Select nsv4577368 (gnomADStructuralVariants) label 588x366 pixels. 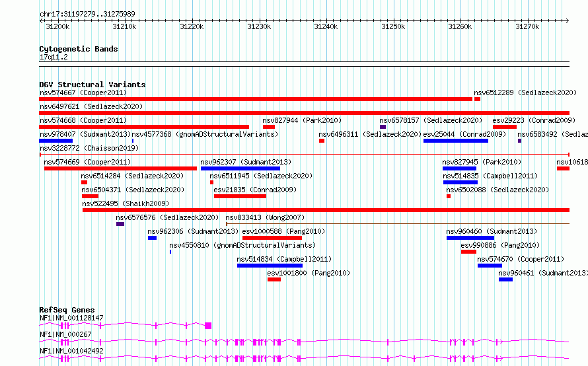click(x=205, y=134)
